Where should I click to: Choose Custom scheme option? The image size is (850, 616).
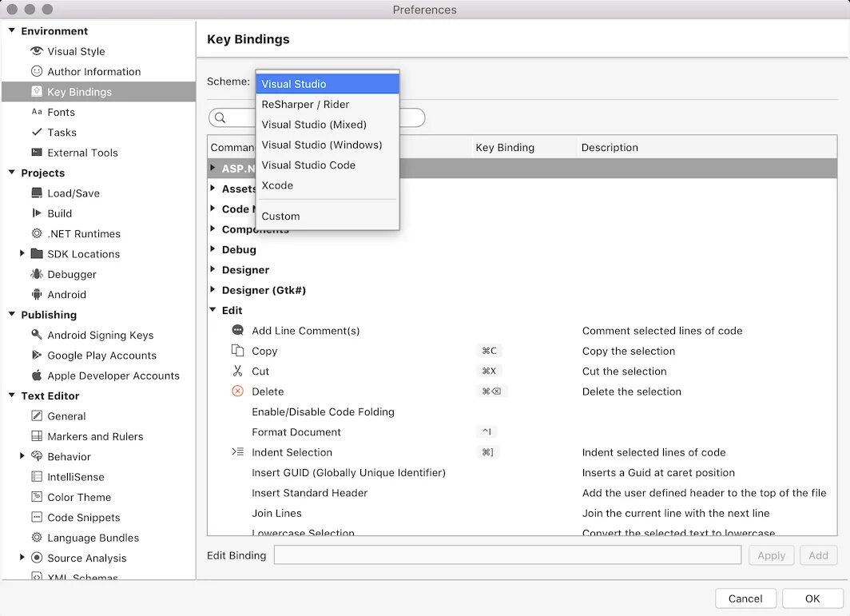[328, 216]
